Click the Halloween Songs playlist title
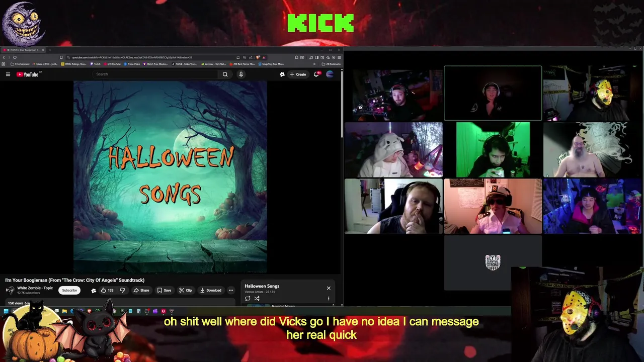 pos(262,286)
